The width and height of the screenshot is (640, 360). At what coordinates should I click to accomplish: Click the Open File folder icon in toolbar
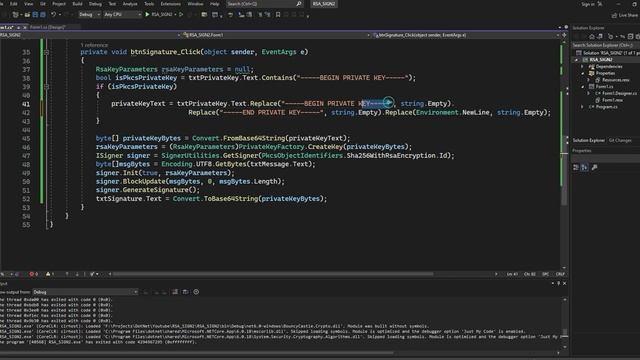point(27,15)
